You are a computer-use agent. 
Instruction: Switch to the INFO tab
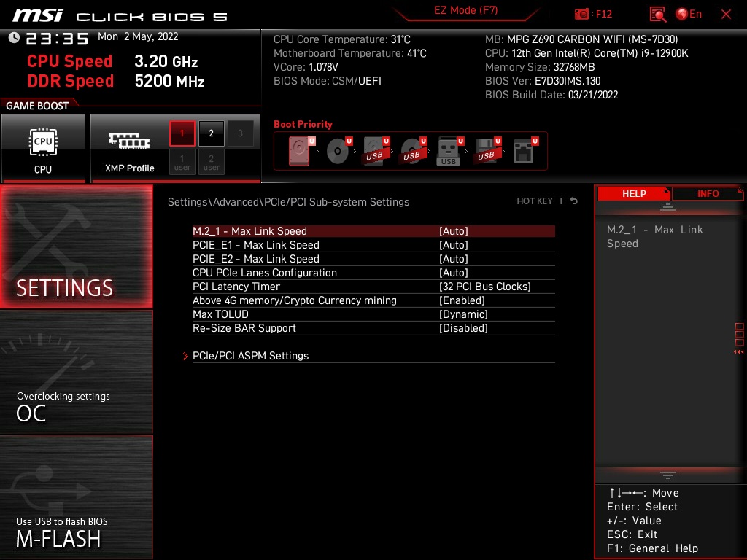click(708, 193)
